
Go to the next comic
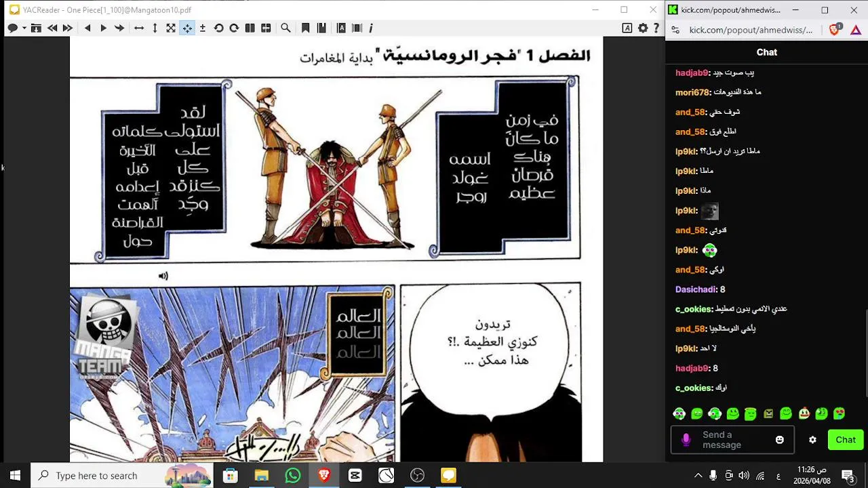68,28
